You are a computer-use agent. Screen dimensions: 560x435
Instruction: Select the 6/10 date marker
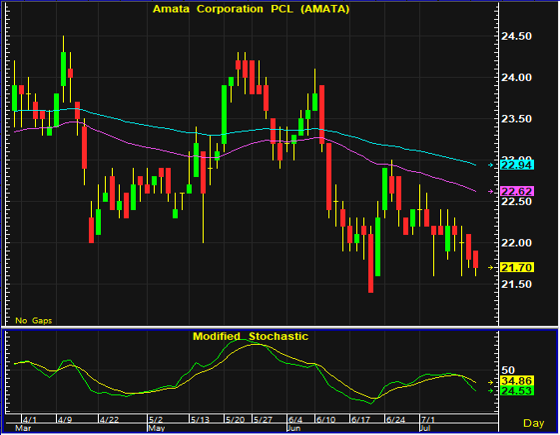click(x=326, y=419)
